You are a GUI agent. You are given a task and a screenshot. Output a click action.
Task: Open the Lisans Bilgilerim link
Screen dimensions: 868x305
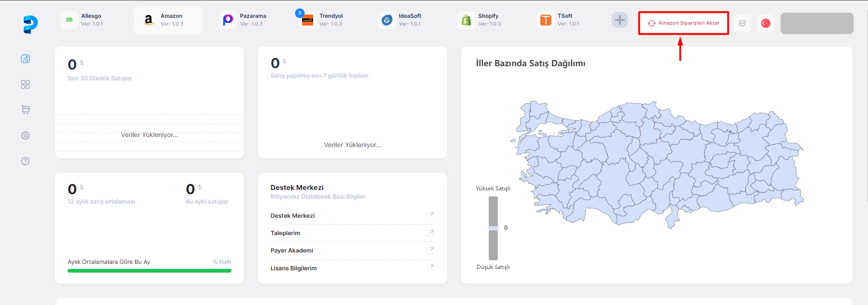click(293, 268)
